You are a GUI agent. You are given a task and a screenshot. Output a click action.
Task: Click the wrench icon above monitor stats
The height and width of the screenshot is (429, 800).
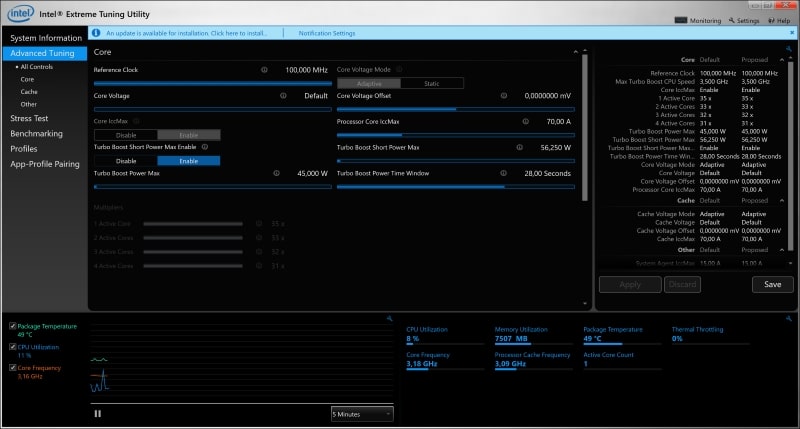789,318
